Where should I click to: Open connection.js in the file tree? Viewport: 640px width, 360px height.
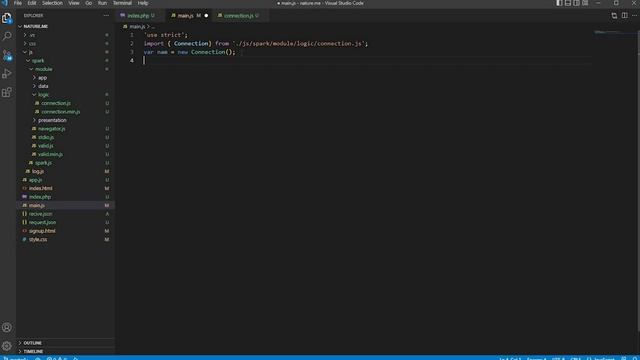[65, 103]
